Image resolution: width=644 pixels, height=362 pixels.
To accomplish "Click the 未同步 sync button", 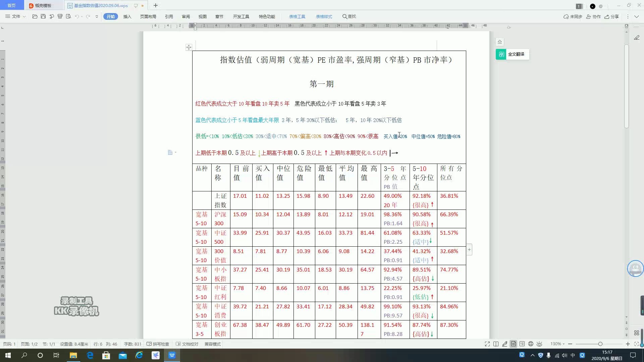I will tap(573, 16).
